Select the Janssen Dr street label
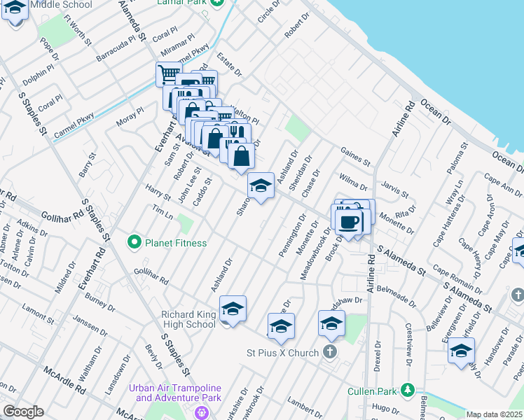The width and height of the screenshot is (524, 420). [90, 326]
